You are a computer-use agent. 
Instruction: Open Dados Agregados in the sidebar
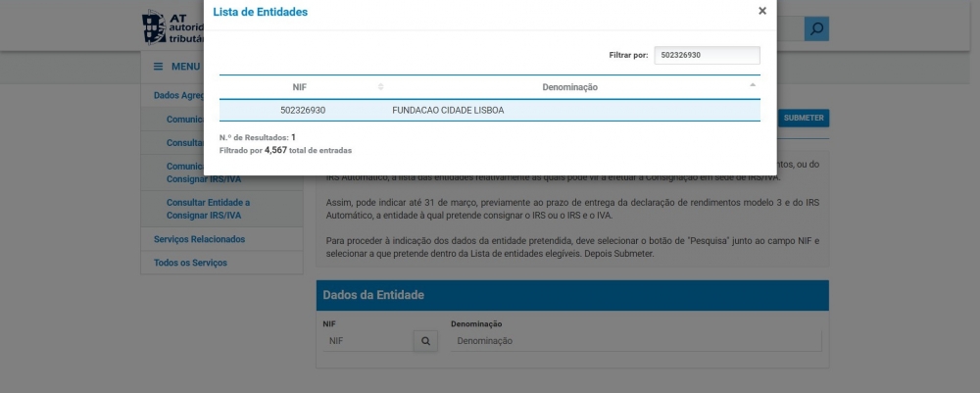(178, 96)
